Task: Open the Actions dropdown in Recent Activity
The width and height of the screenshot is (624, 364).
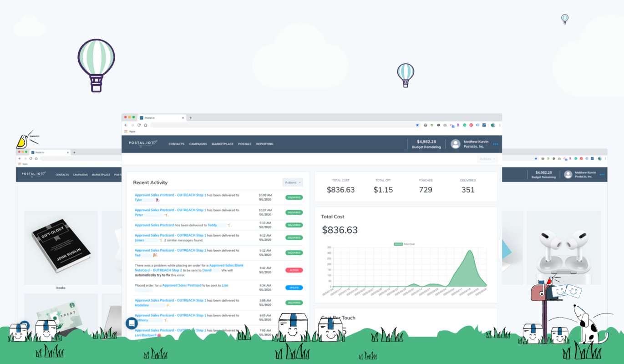Action: [x=292, y=182]
